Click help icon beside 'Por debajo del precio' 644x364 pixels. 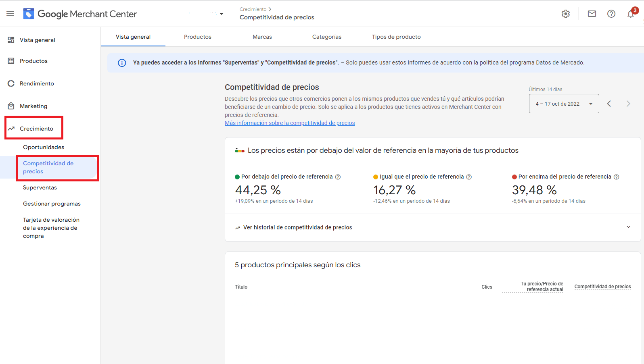pyautogui.click(x=338, y=177)
